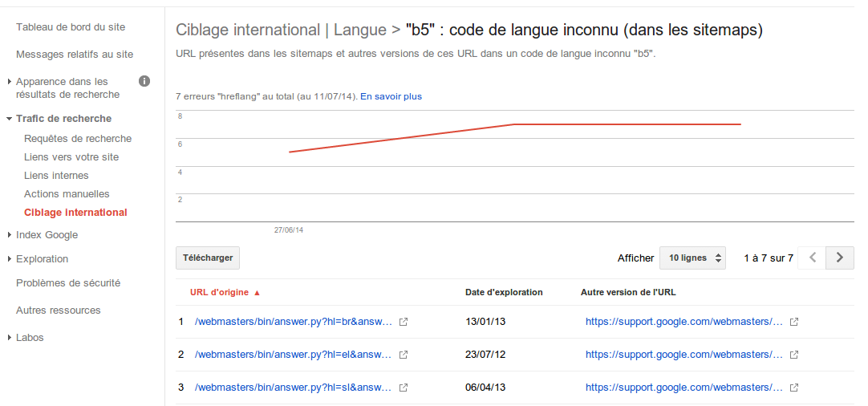Open external icon for row 1 alternate URL

[x=793, y=322]
